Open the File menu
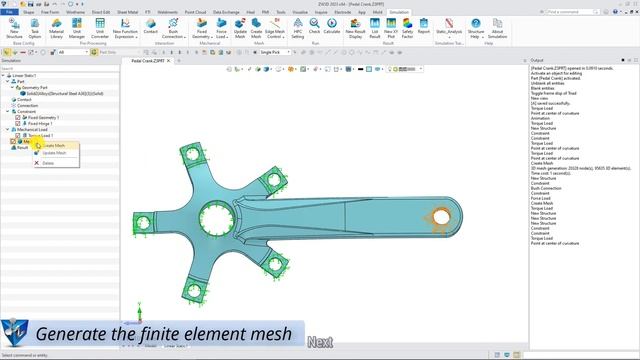 click(x=9, y=12)
